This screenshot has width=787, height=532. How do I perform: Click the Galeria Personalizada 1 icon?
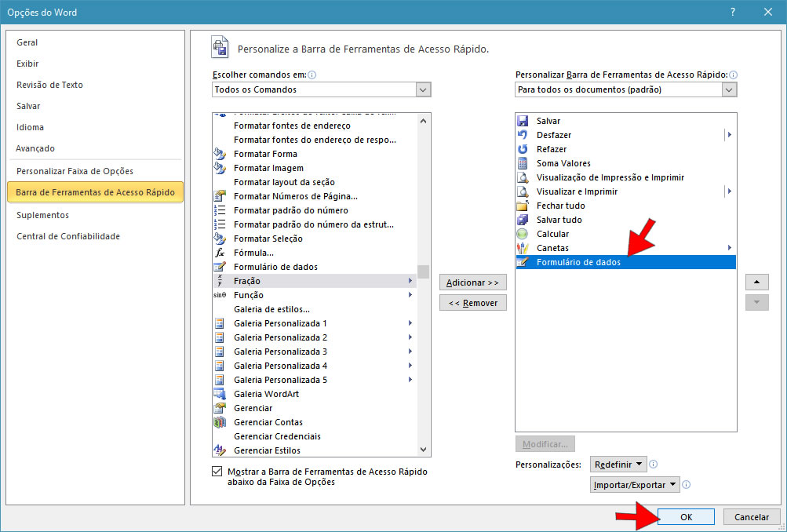[220, 323]
